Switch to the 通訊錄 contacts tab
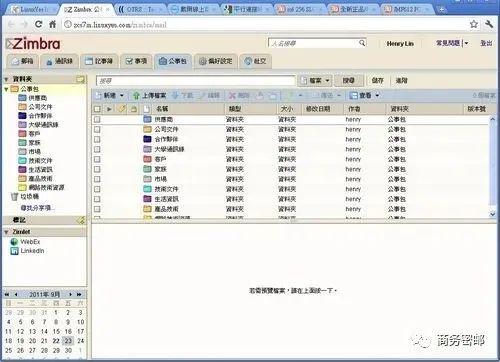The width and height of the screenshot is (500, 362). coord(59,61)
